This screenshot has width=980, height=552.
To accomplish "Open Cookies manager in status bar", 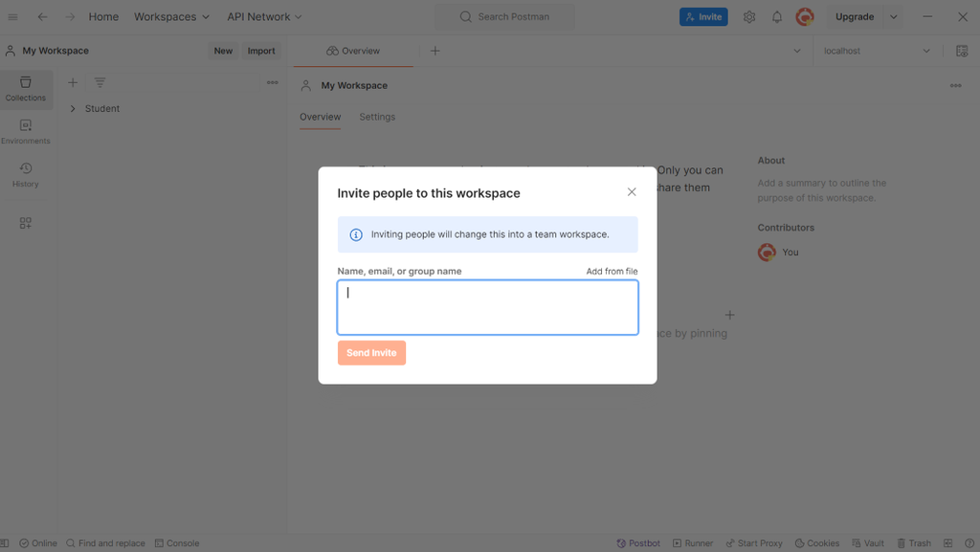I will click(816, 543).
